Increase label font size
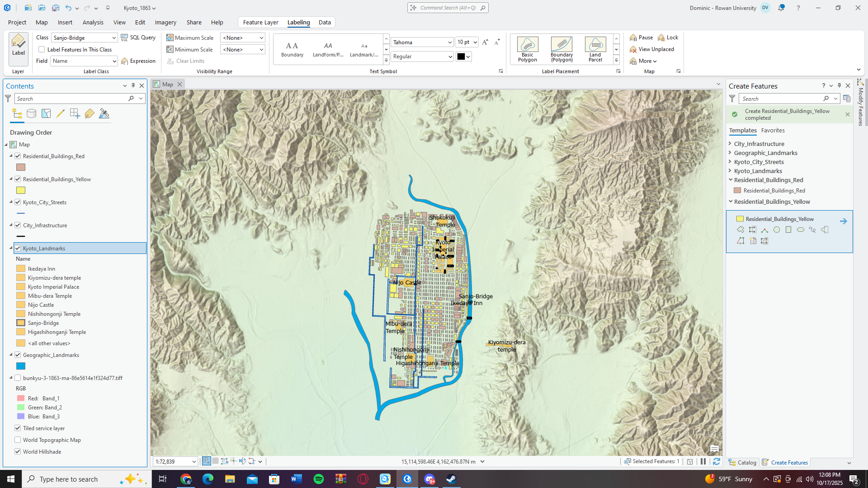 (485, 42)
